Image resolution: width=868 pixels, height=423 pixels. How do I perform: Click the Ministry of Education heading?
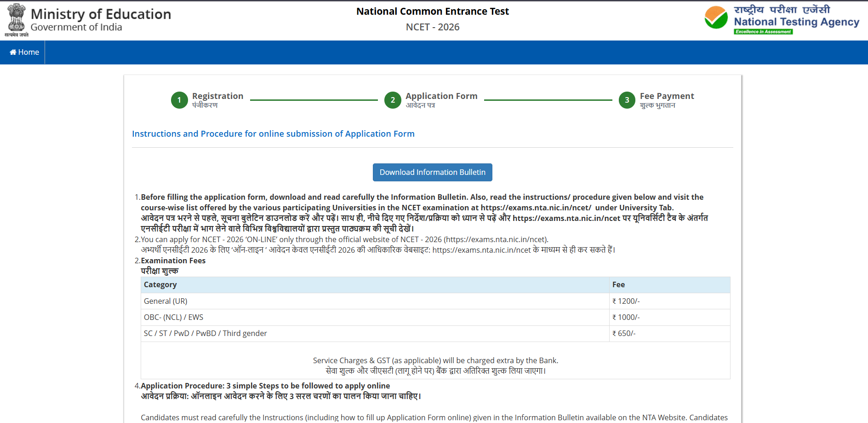101,14
